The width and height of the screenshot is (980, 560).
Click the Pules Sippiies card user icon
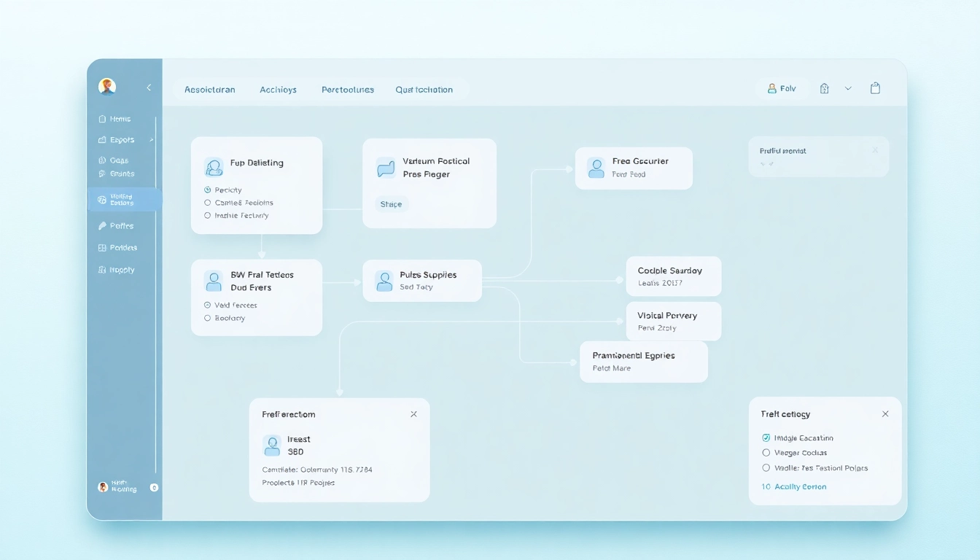pos(384,281)
